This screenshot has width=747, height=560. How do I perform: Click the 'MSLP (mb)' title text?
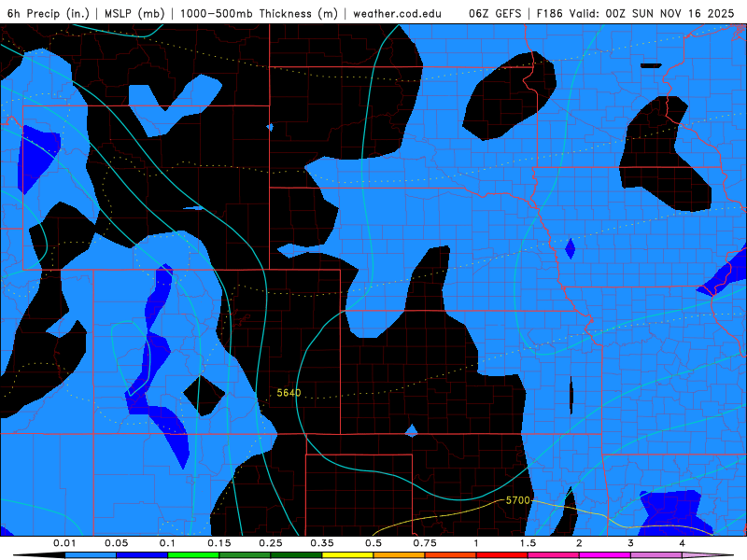coord(134,13)
